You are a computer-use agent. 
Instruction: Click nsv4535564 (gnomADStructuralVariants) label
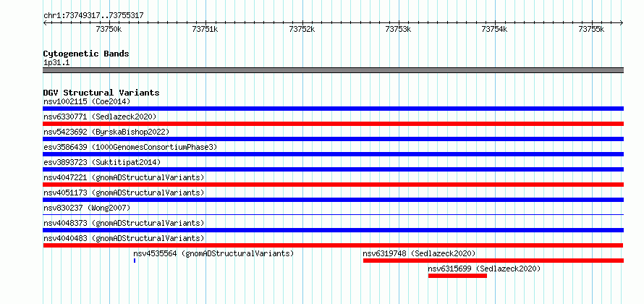point(213,253)
